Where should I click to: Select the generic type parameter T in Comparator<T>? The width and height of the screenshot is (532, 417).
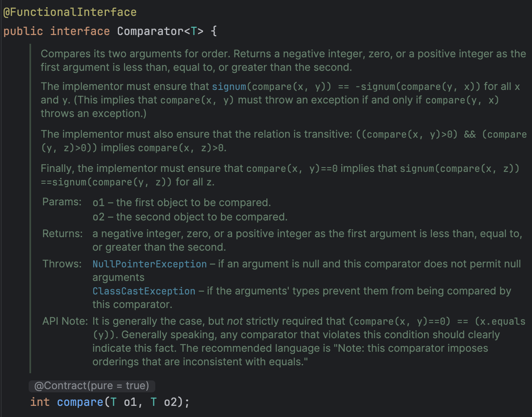tap(194, 31)
